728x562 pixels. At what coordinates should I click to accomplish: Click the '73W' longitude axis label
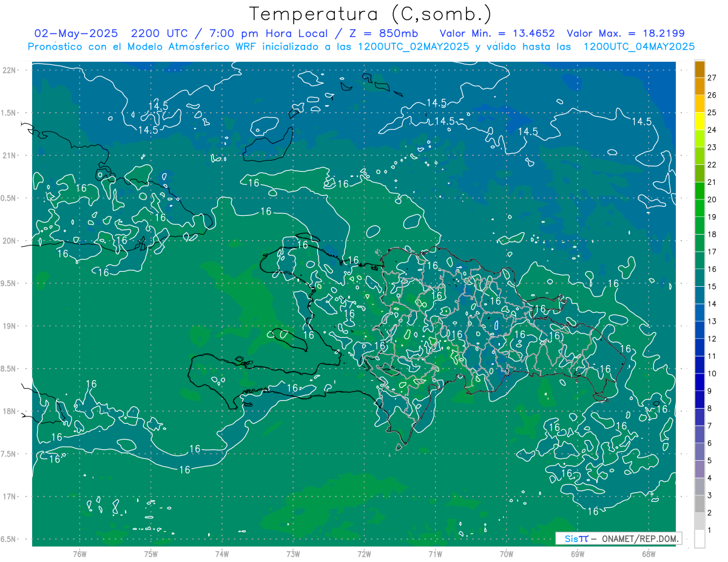click(293, 554)
